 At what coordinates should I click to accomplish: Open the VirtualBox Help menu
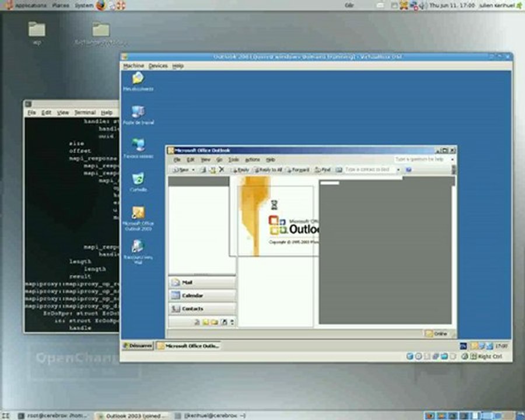coord(178,66)
